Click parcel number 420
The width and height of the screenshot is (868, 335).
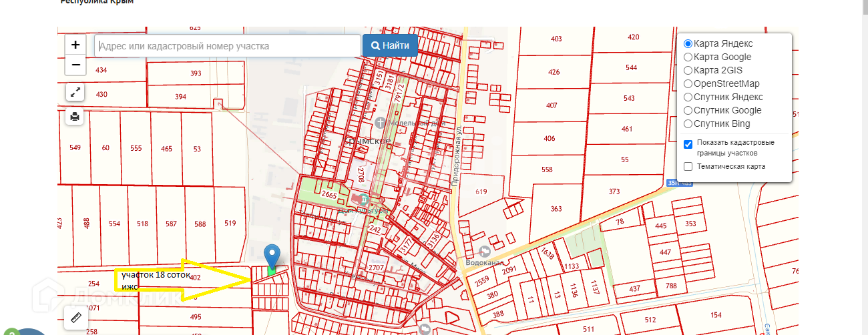[634, 37]
